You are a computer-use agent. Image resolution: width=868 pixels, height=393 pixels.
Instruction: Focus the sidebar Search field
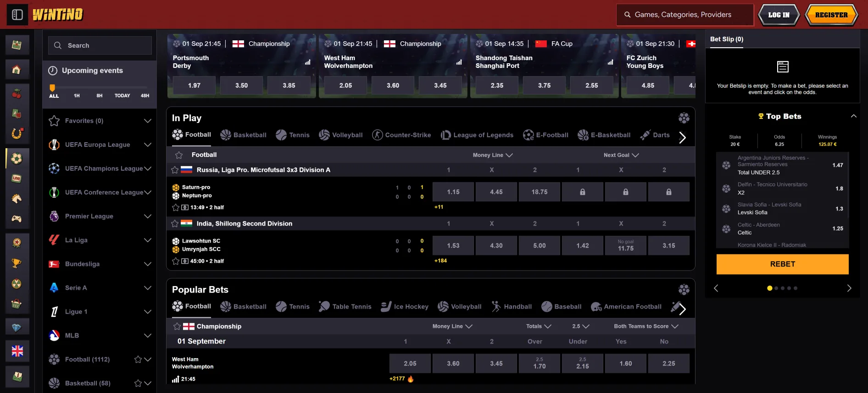(100, 45)
